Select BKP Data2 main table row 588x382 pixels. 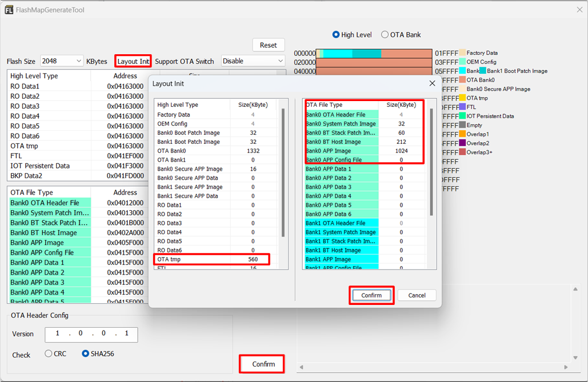point(77,175)
